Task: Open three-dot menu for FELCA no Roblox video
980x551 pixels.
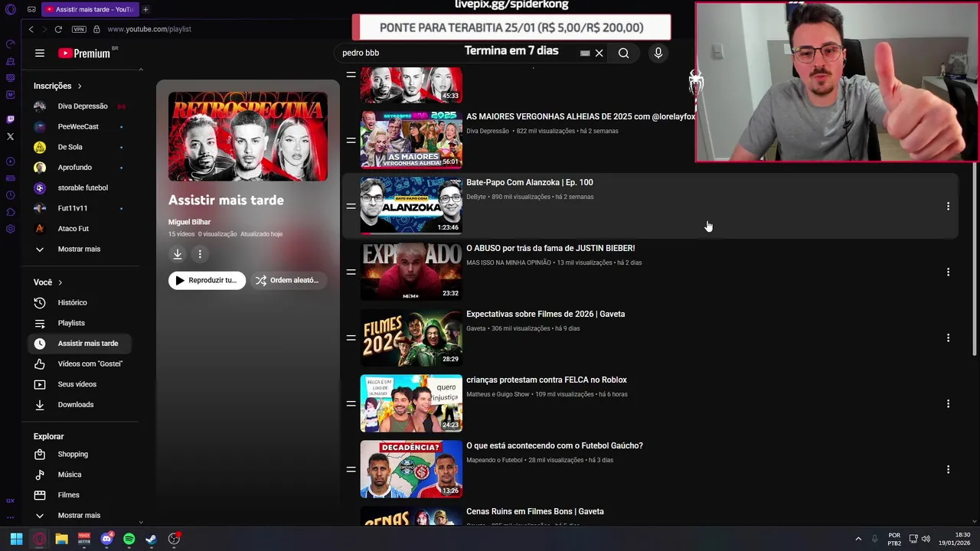Action: click(948, 403)
